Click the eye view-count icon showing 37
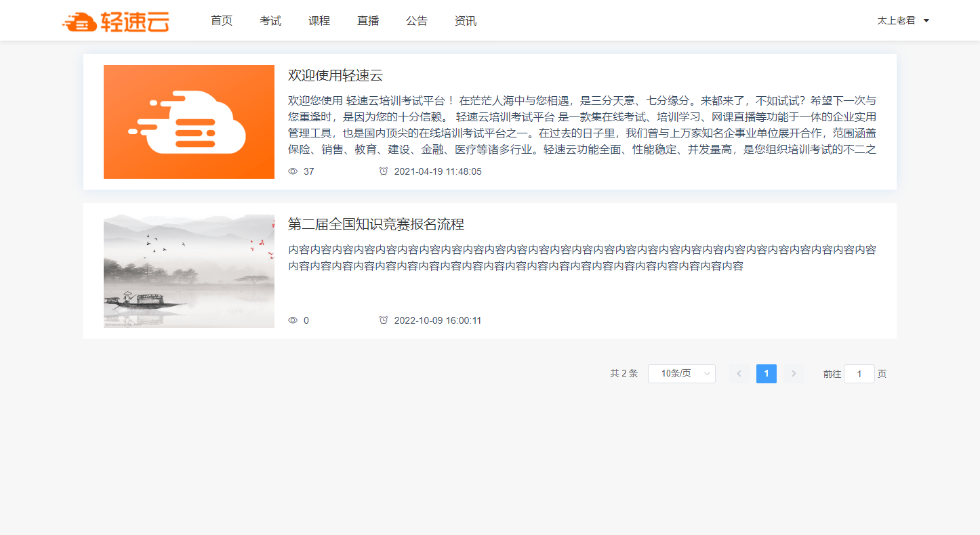This screenshot has width=980, height=535. [293, 171]
